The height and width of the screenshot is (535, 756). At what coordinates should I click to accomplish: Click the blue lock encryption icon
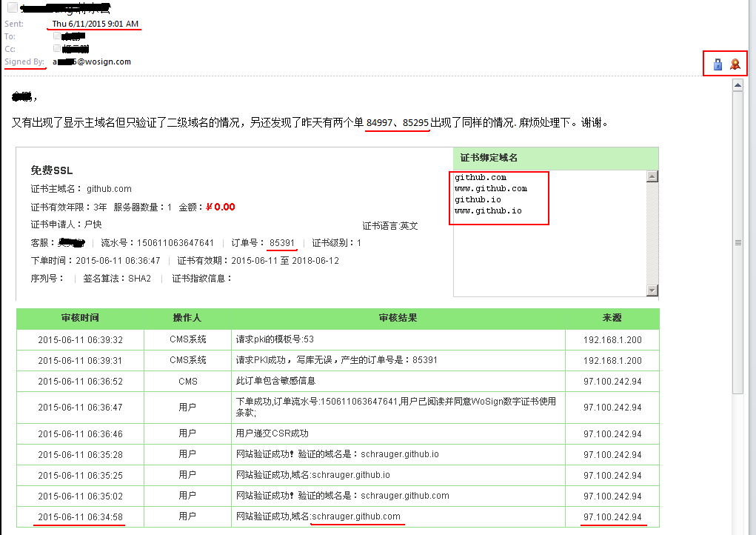point(717,64)
